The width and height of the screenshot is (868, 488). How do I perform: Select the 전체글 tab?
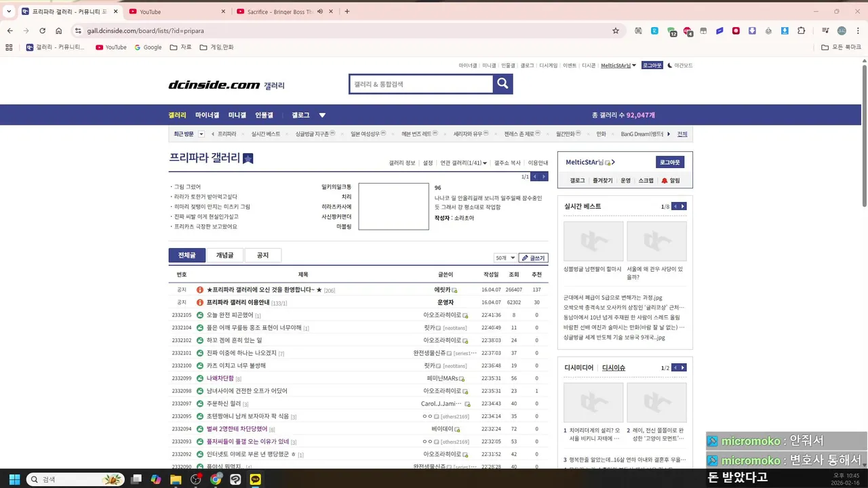click(187, 255)
